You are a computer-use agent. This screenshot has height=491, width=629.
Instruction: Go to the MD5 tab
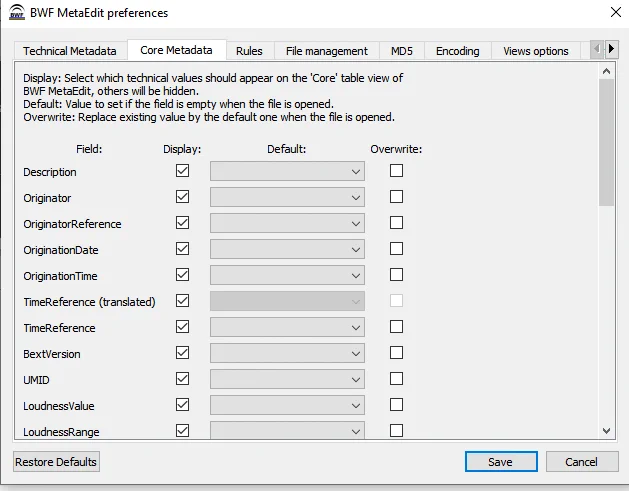pyautogui.click(x=402, y=51)
